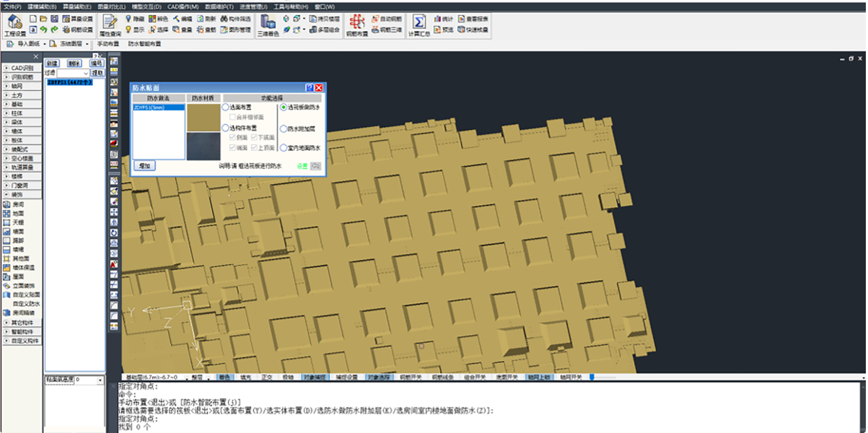Open the 文件(F) menu
Viewport: 868px width, 433px height.
click(12, 6)
